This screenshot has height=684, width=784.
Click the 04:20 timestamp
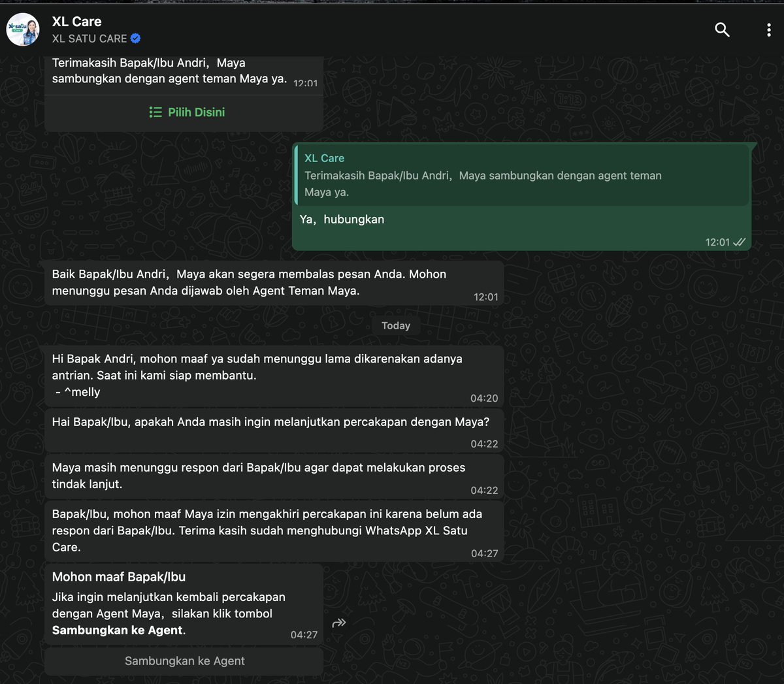484,399
